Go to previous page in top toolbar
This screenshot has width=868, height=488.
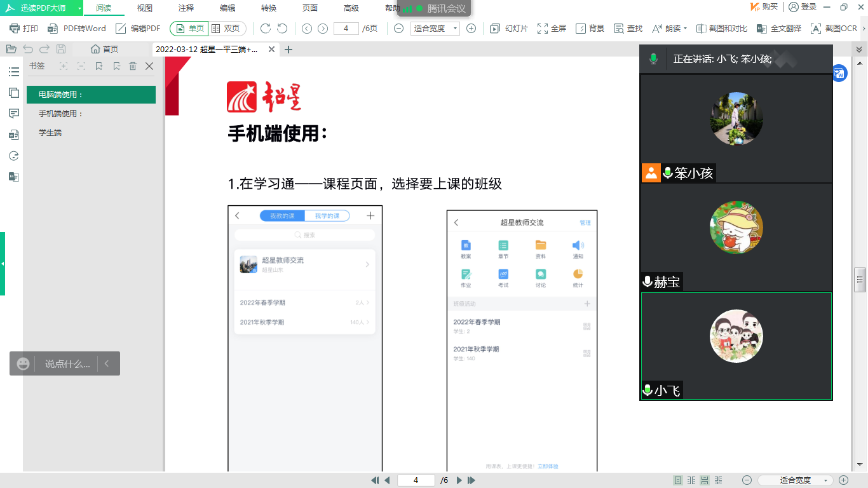(307, 29)
